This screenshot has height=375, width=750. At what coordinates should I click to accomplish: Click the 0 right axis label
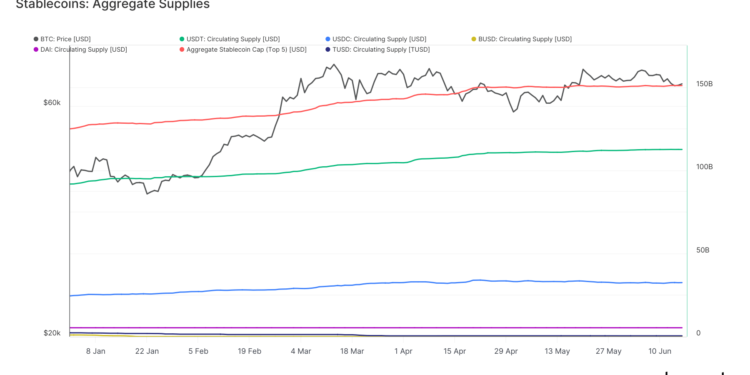[x=698, y=333]
